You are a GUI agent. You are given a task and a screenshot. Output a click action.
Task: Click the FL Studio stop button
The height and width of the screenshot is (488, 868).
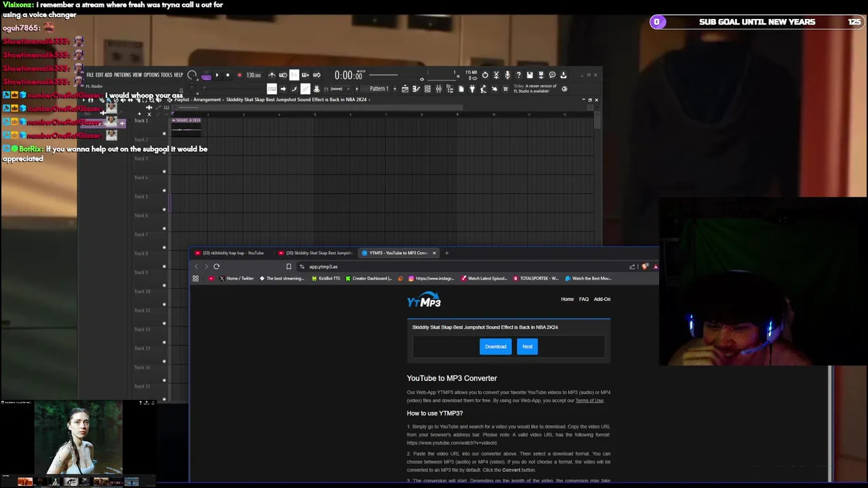pos(228,75)
